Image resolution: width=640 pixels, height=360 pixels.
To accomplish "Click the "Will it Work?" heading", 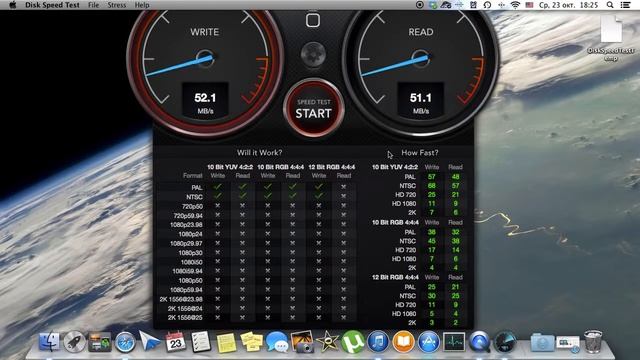I will pyautogui.click(x=260, y=153).
